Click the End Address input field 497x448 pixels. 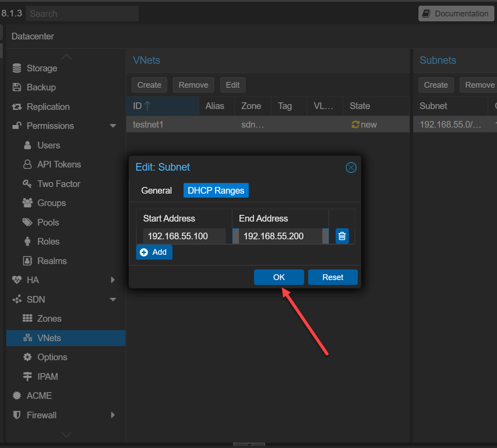coord(280,236)
